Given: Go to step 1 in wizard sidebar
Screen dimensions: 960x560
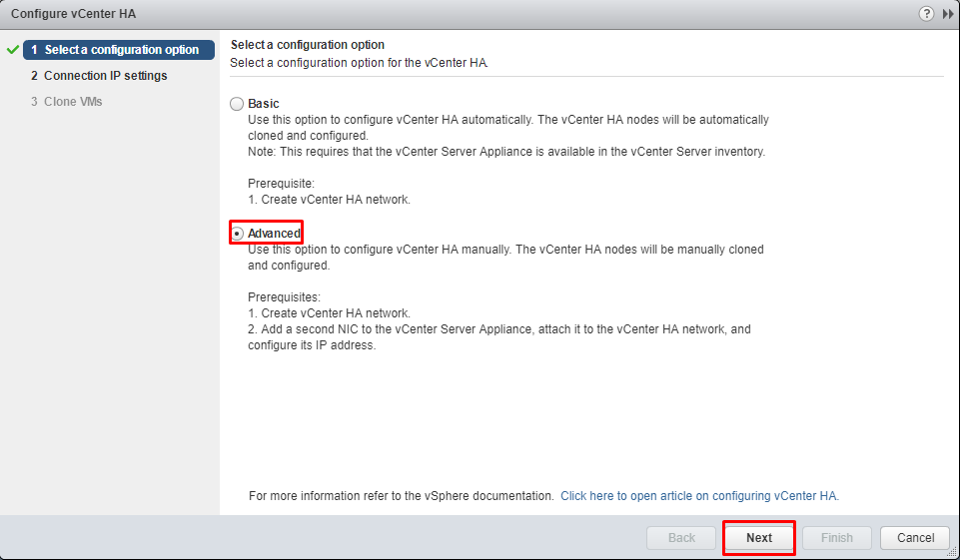Looking at the screenshot, I should click(x=119, y=50).
